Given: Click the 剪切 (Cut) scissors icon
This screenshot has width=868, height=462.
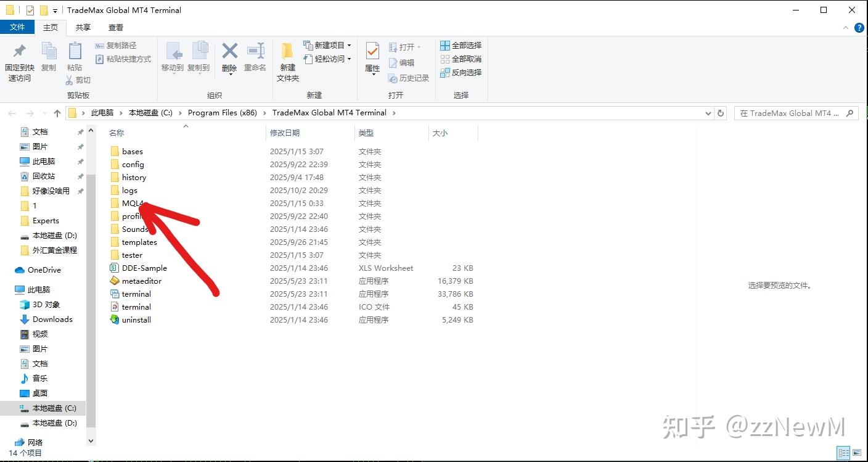Looking at the screenshot, I should point(70,80).
